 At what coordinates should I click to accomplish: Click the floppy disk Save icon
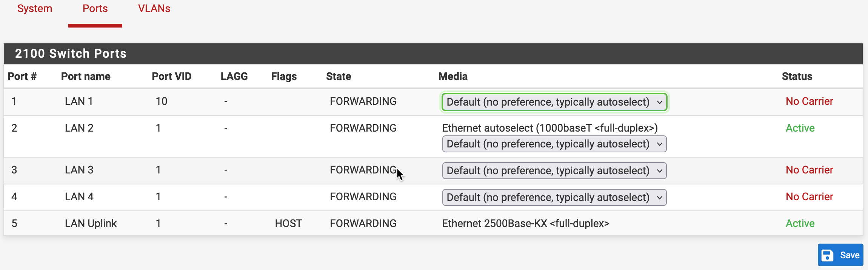point(828,255)
